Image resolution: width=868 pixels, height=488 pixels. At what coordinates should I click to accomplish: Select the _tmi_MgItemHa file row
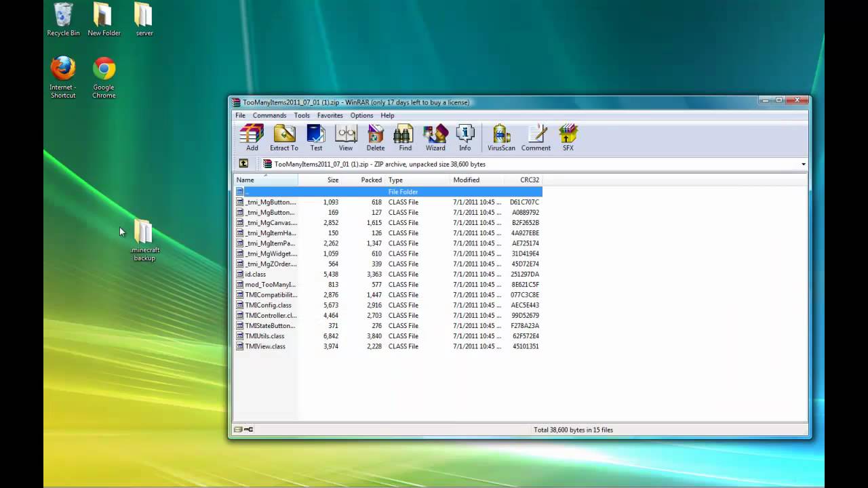click(388, 233)
